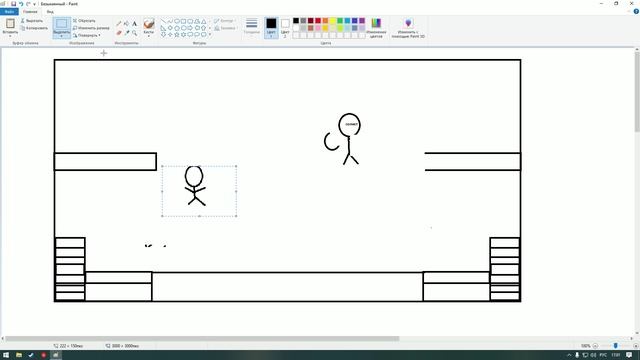Click the rectangular Select tool
Image resolution: width=640 pixels, height=360 pixels.
click(x=62, y=24)
